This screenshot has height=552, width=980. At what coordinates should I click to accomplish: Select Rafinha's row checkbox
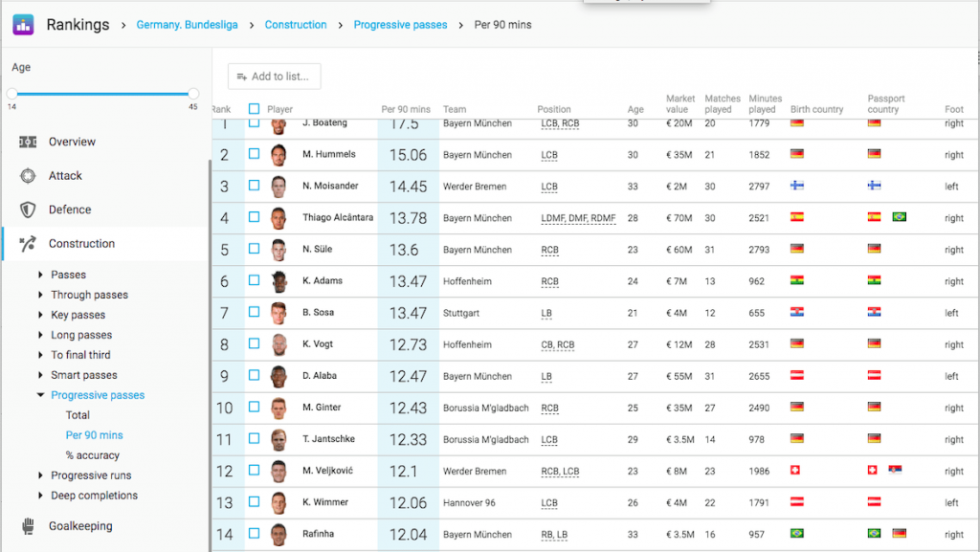tap(254, 533)
